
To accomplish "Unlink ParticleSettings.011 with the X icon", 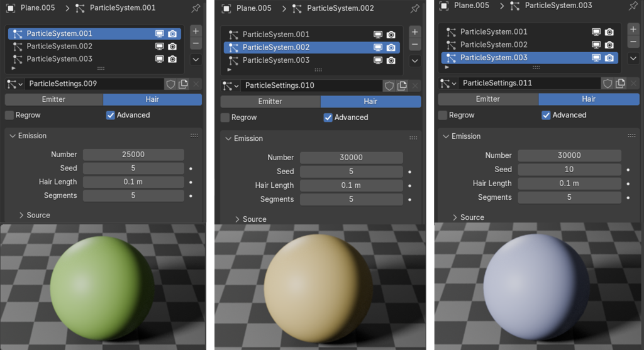I will tap(633, 83).
